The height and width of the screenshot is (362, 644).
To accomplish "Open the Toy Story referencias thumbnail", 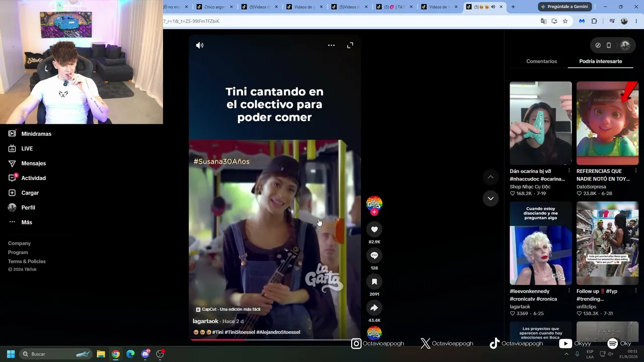I will click(x=607, y=123).
